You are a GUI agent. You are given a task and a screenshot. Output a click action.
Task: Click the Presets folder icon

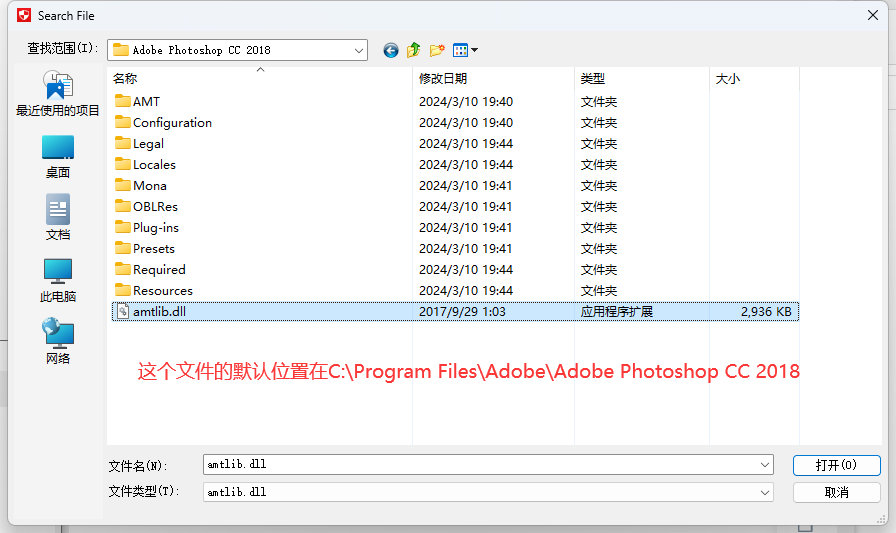coord(122,248)
